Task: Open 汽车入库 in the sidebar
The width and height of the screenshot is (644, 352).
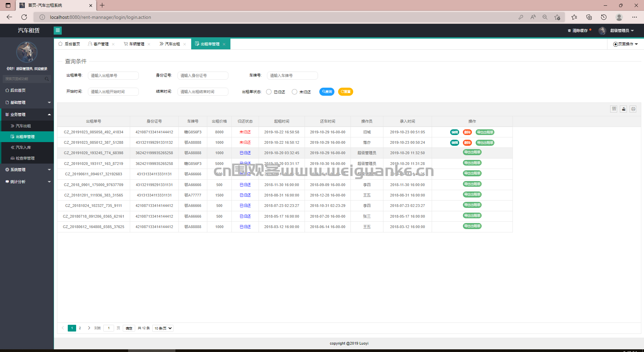Action: click(27, 147)
